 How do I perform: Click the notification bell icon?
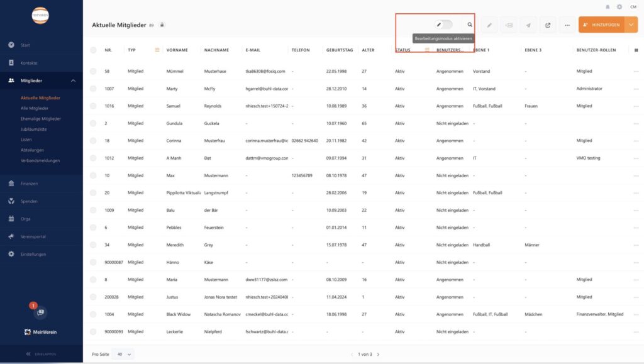(608, 7)
